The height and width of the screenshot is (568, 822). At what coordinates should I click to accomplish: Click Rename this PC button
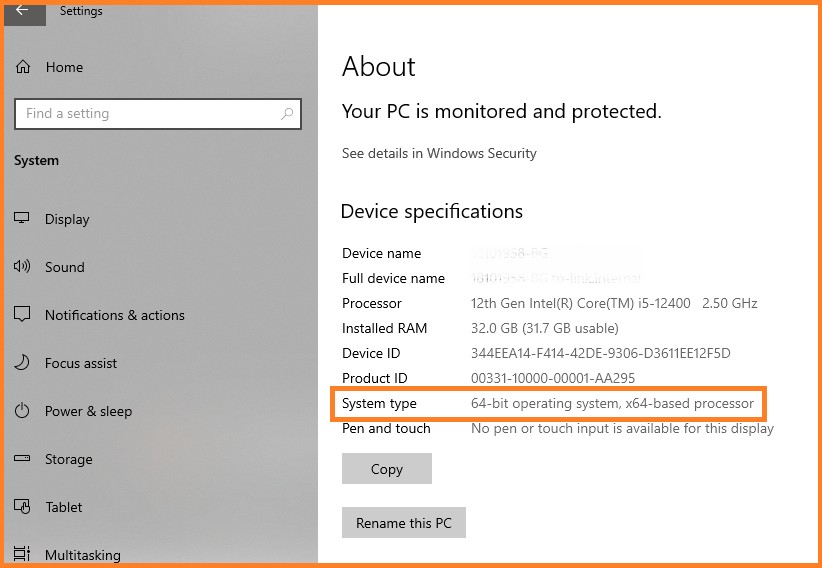click(x=404, y=523)
